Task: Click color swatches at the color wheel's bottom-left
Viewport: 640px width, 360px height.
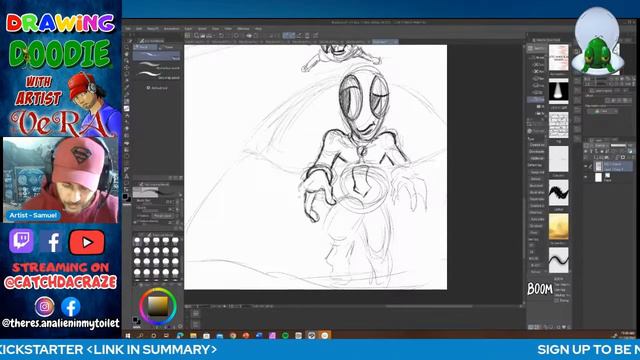Action: (x=136, y=320)
